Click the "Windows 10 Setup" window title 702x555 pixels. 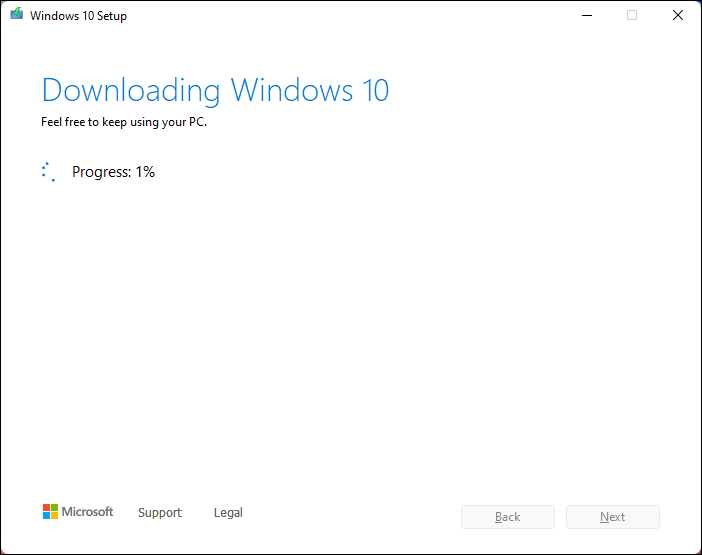click(x=78, y=16)
